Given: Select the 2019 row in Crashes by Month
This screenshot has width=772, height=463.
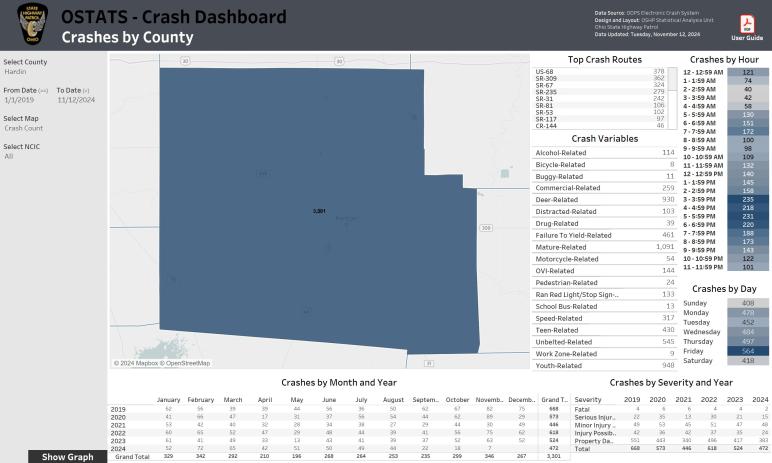Looking at the screenshot, I should coord(117,409).
